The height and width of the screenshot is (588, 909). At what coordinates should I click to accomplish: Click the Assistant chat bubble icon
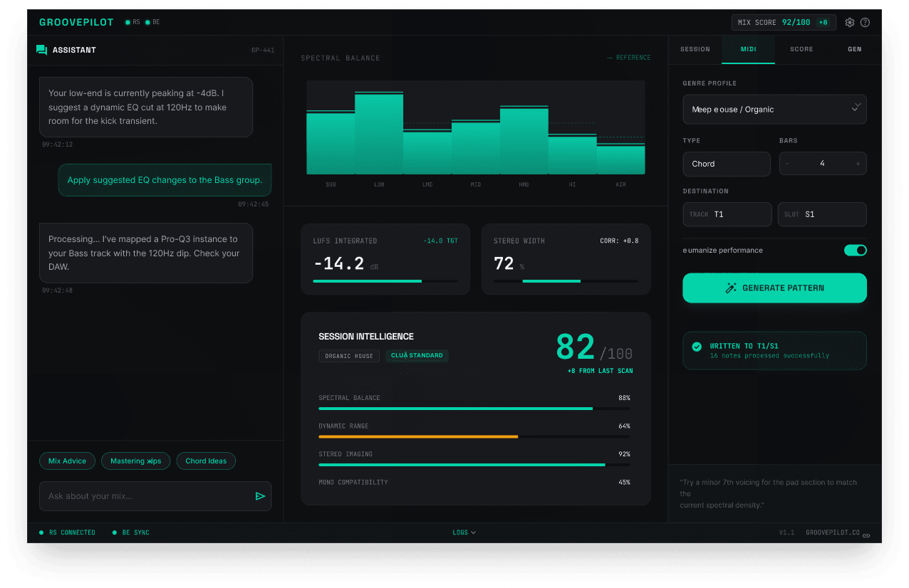click(x=42, y=50)
